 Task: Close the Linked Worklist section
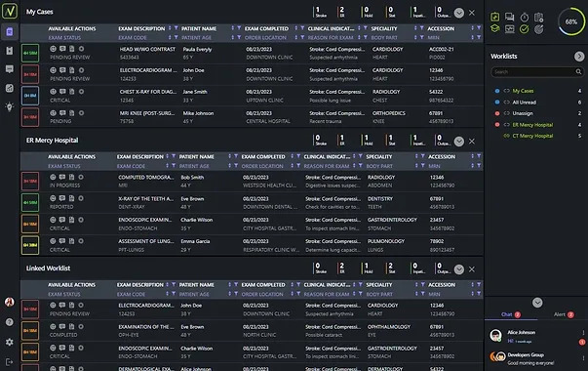pyautogui.click(x=472, y=269)
